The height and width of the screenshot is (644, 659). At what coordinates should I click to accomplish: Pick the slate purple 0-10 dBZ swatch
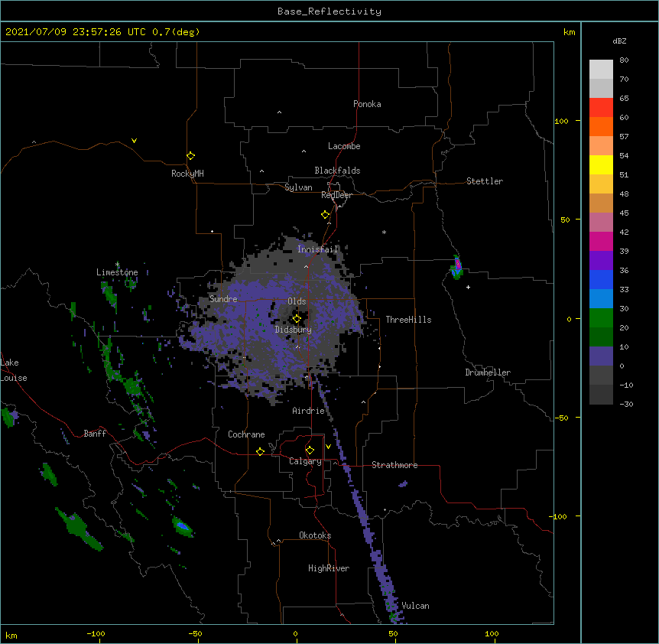[601, 356]
